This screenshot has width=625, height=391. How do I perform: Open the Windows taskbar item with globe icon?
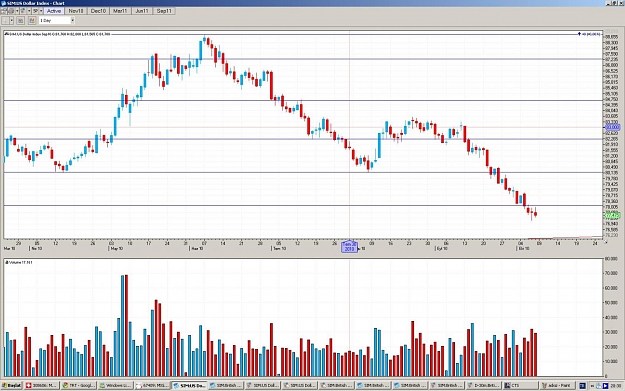[x=115, y=386]
